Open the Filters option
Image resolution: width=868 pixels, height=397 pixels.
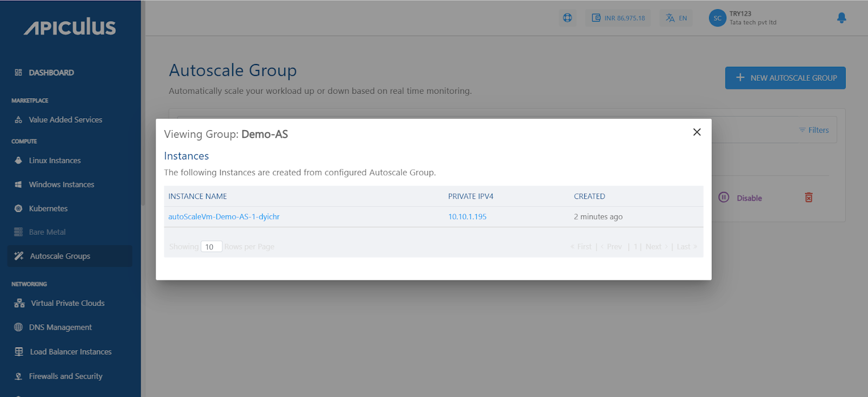(x=814, y=130)
